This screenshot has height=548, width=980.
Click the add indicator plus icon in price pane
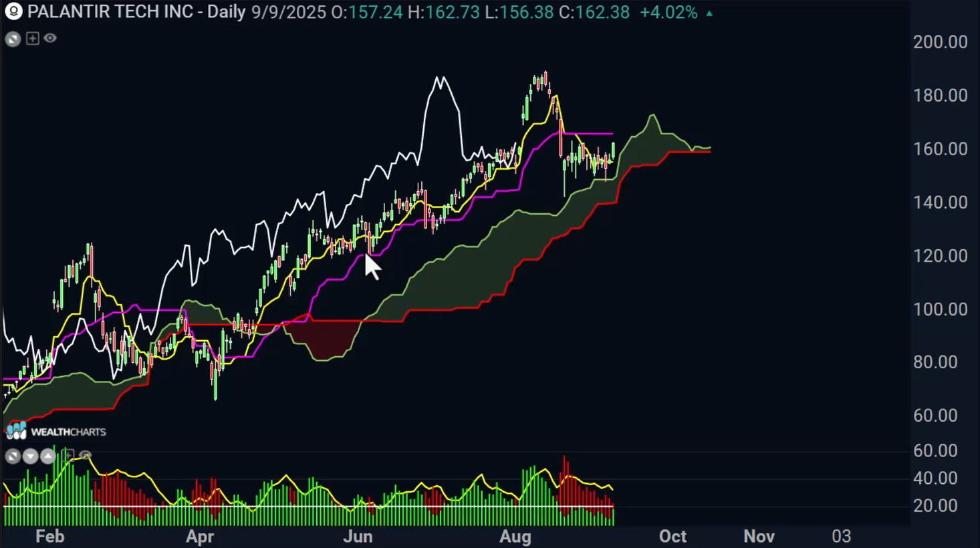coord(32,39)
